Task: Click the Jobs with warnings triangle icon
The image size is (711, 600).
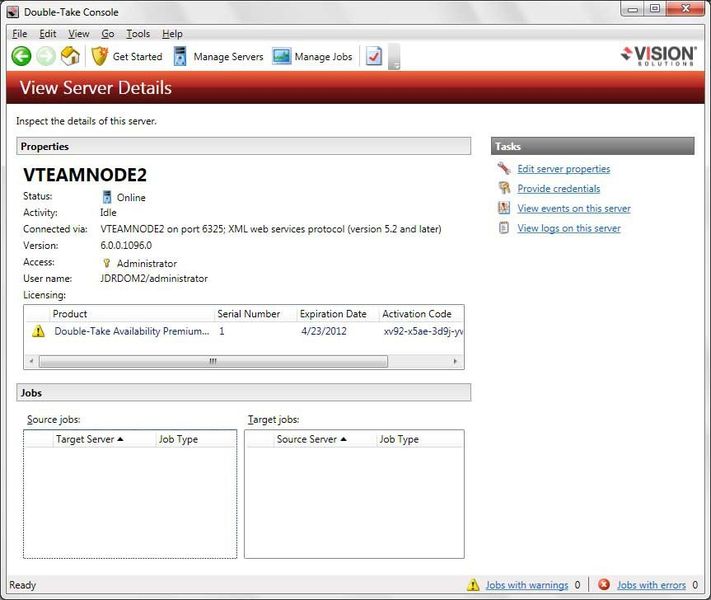Action: click(473, 585)
